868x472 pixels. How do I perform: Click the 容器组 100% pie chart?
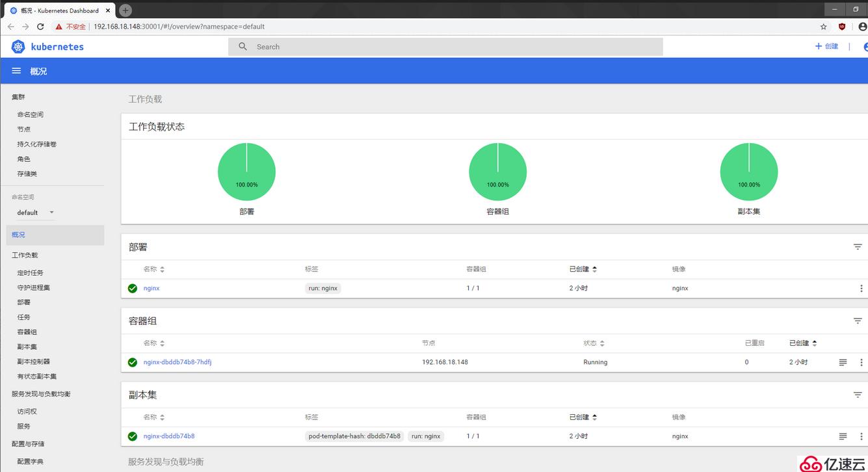click(x=497, y=172)
